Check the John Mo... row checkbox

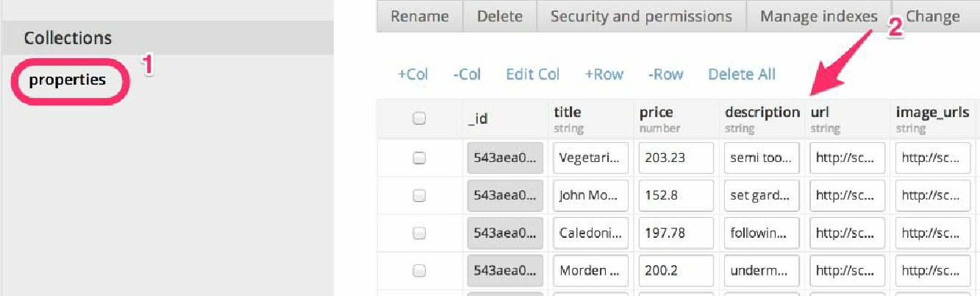(419, 195)
